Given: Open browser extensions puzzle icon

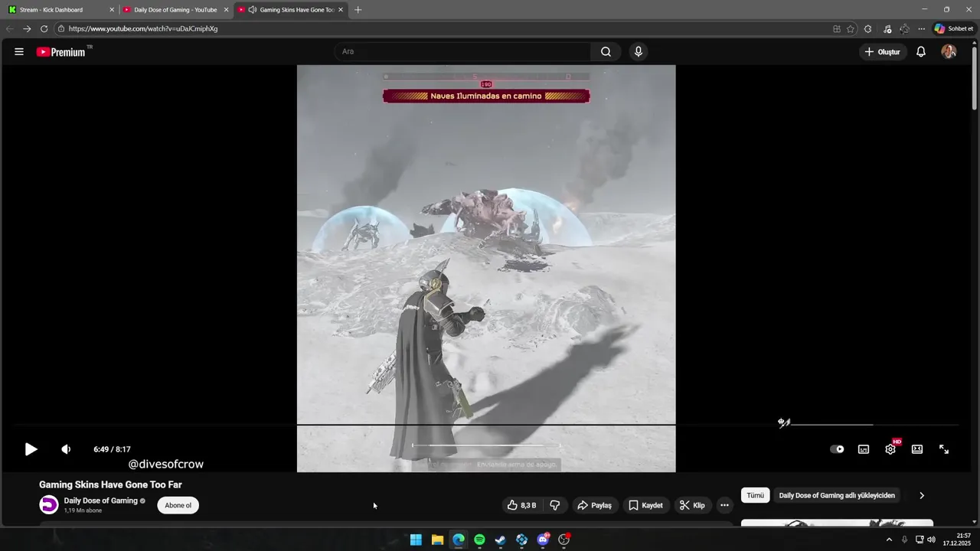Looking at the screenshot, I should [x=867, y=28].
